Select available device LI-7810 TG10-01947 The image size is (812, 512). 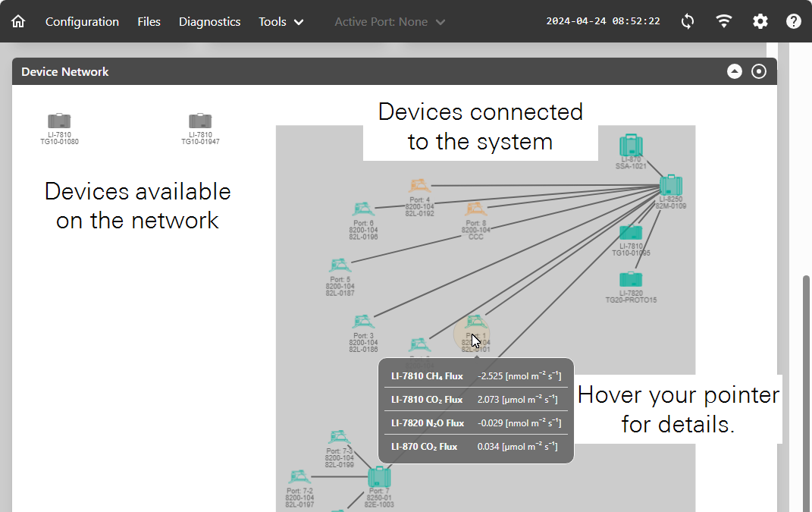(200, 128)
